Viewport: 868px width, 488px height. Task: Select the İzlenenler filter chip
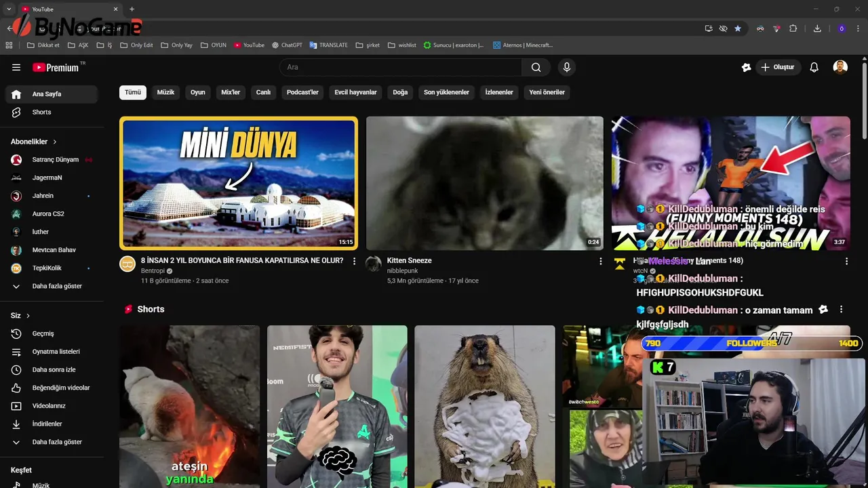(x=499, y=92)
